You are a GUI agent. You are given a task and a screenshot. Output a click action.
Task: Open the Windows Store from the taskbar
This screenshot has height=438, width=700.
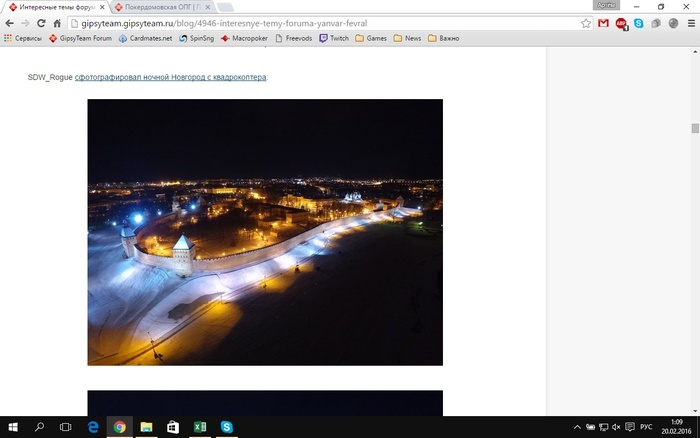tap(173, 427)
